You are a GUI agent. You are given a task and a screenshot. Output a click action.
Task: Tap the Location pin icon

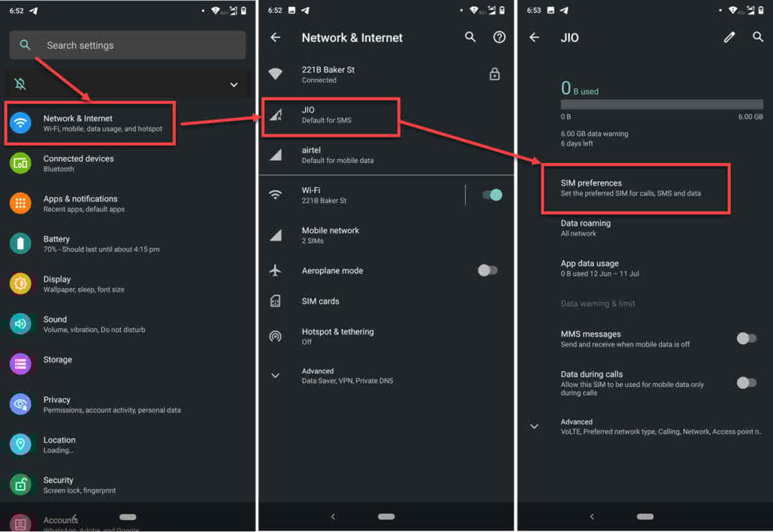(20, 444)
